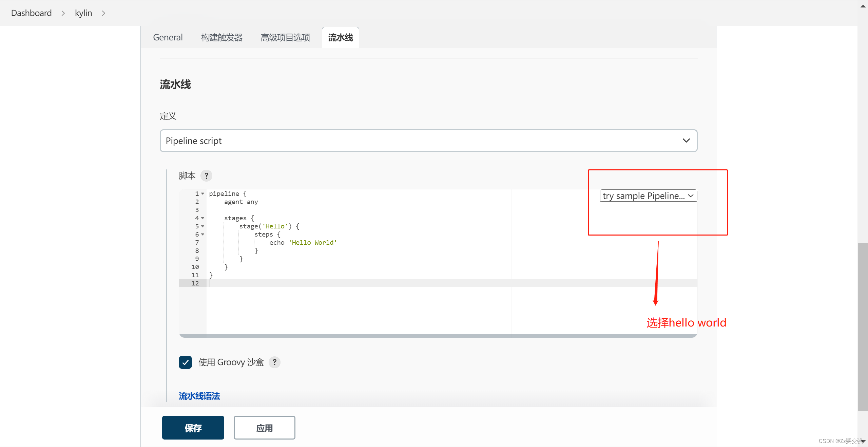The width and height of the screenshot is (868, 447).
Task: Switch to the General tab
Action: pyautogui.click(x=168, y=37)
